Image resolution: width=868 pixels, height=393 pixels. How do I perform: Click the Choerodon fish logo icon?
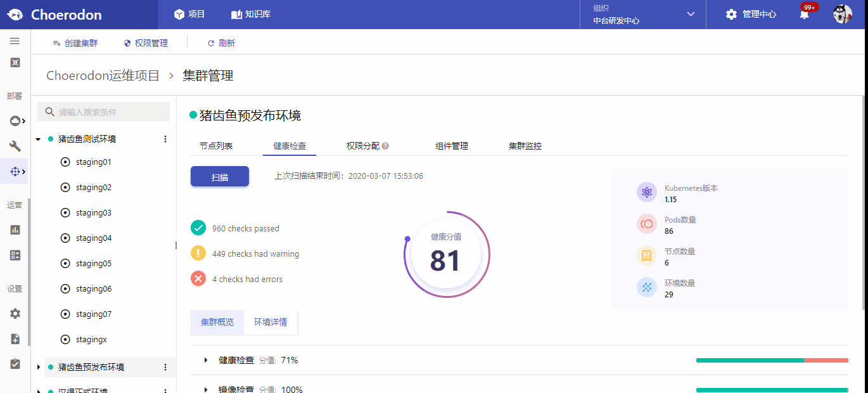15,15
